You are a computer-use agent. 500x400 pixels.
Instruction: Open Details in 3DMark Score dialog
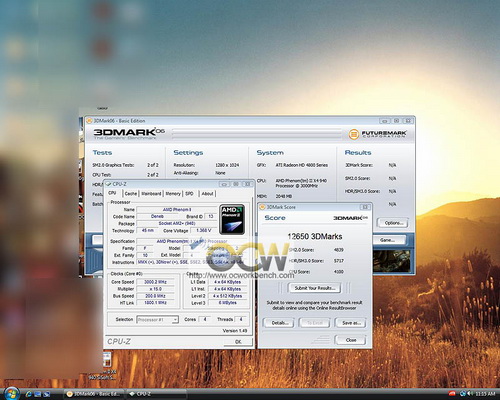tap(278, 323)
